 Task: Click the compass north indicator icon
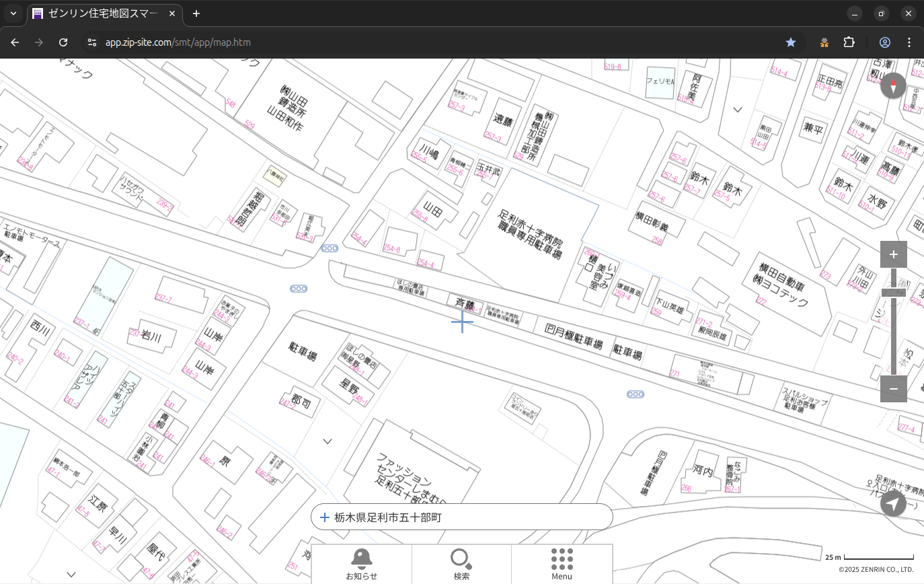point(893,86)
